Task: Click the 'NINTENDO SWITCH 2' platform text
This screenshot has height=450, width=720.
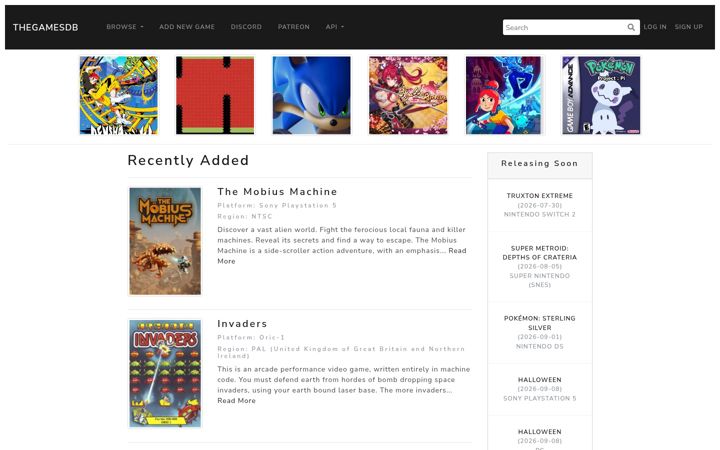Action: [x=540, y=214]
